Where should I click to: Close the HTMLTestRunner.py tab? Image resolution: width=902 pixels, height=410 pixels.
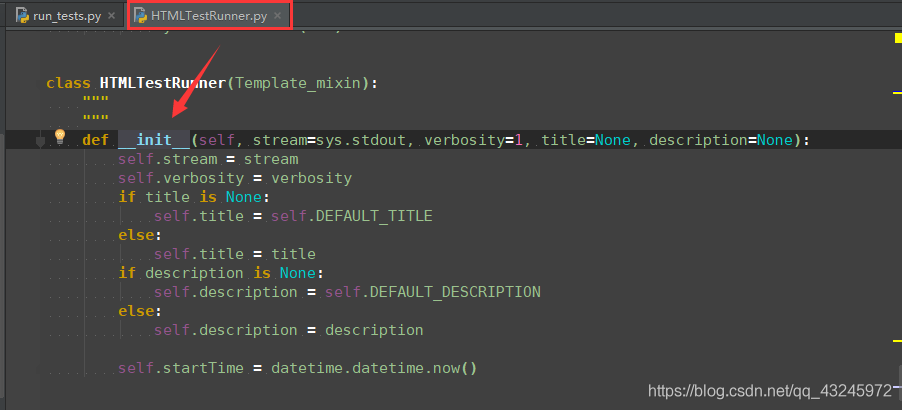point(276,16)
